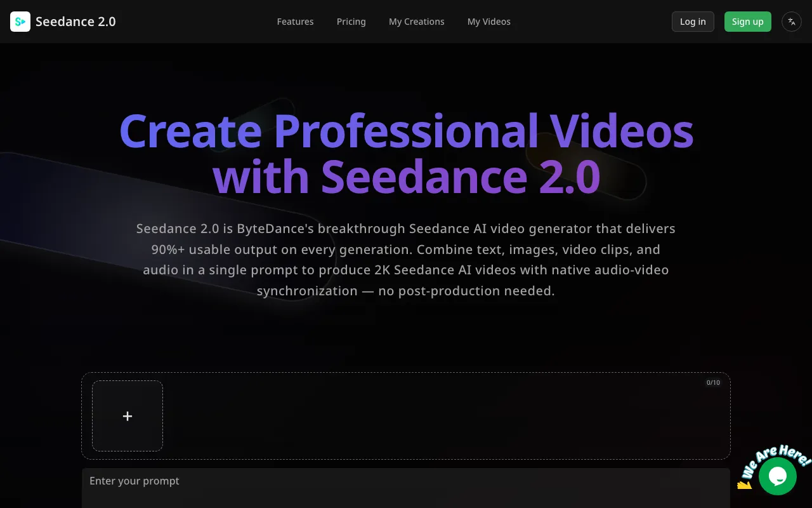Add a reference file with plus tile

(x=128, y=416)
